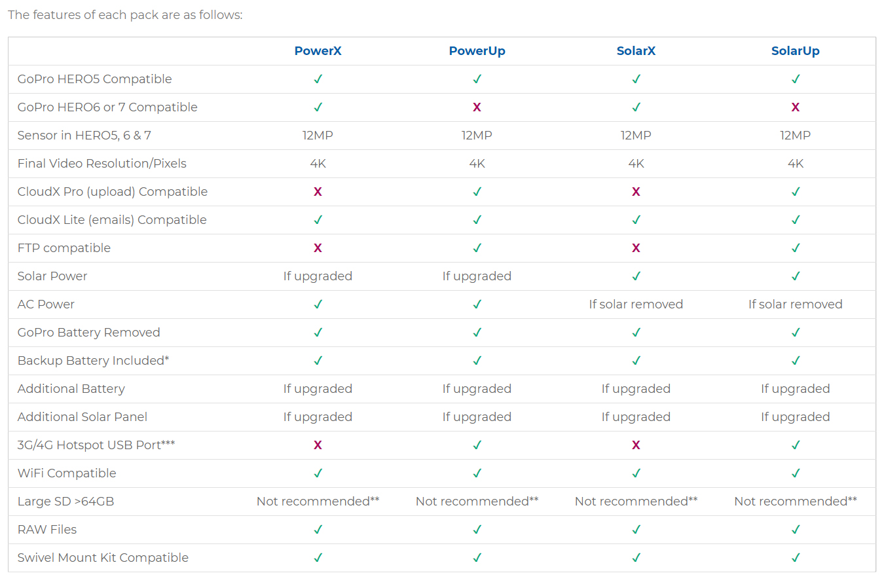The width and height of the screenshot is (884, 588).
Task: Click PowerX checkmark in RAW Files row
Action: tap(318, 530)
